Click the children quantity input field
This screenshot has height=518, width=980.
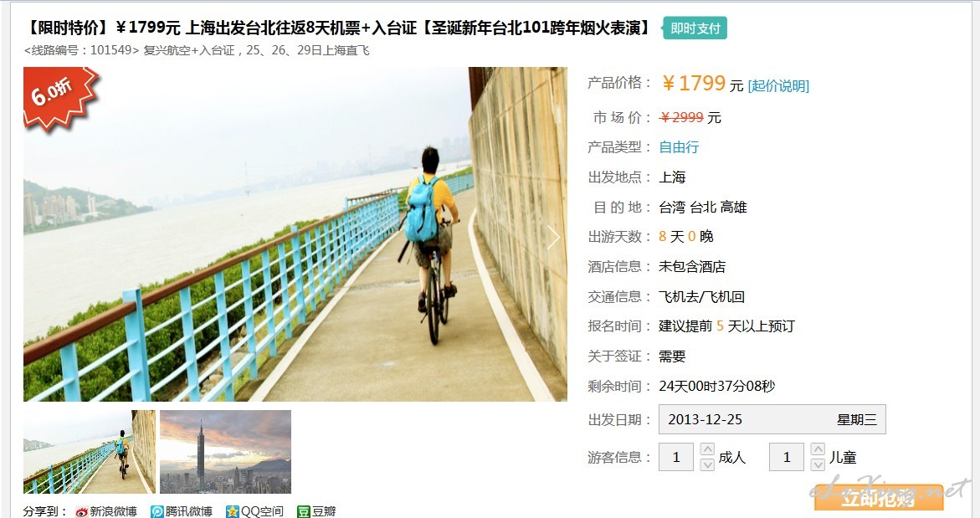coord(786,457)
